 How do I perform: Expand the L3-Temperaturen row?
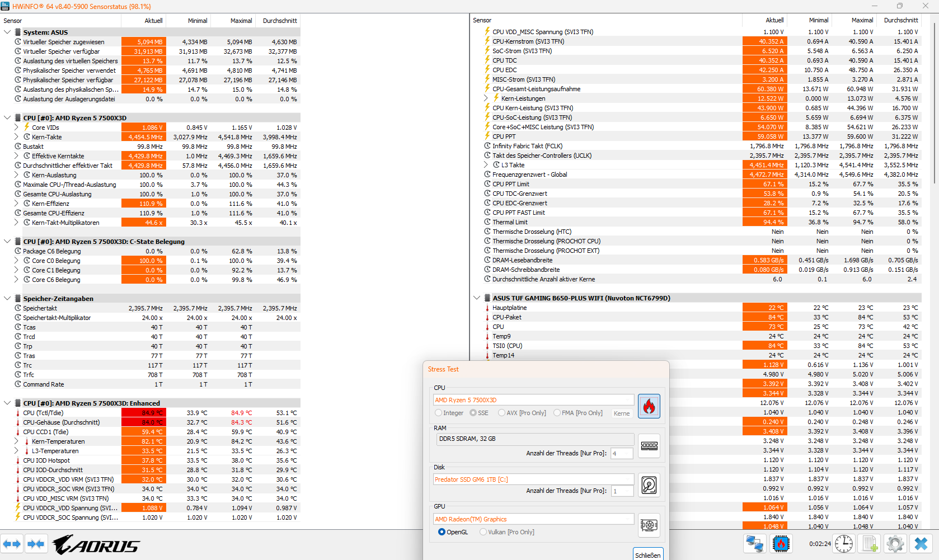pyautogui.click(x=17, y=451)
